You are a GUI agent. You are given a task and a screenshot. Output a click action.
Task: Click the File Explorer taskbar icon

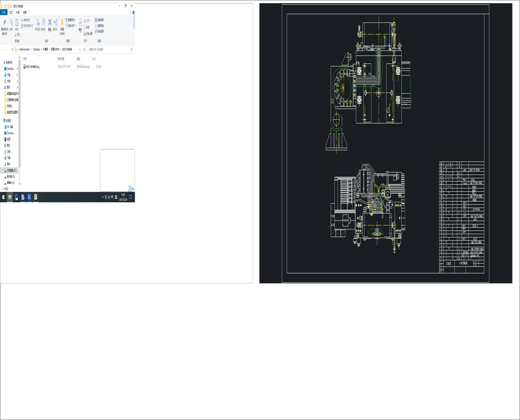(x=10, y=197)
